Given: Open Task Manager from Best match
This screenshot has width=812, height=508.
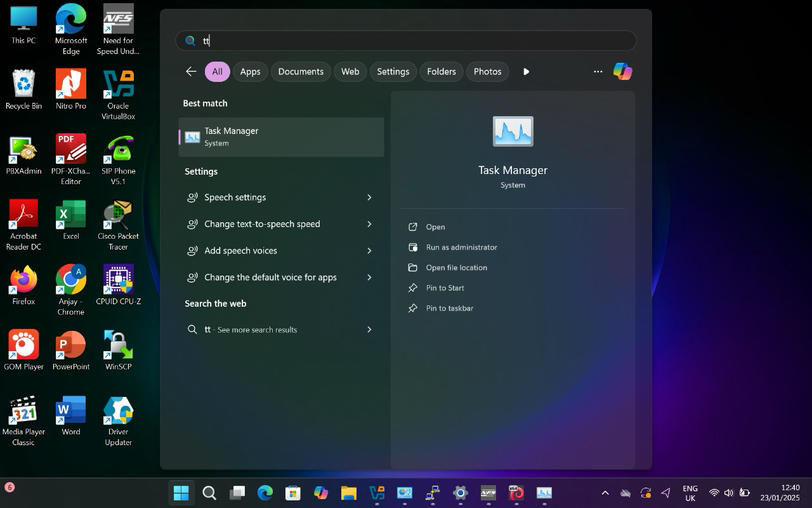Looking at the screenshot, I should click(x=281, y=137).
